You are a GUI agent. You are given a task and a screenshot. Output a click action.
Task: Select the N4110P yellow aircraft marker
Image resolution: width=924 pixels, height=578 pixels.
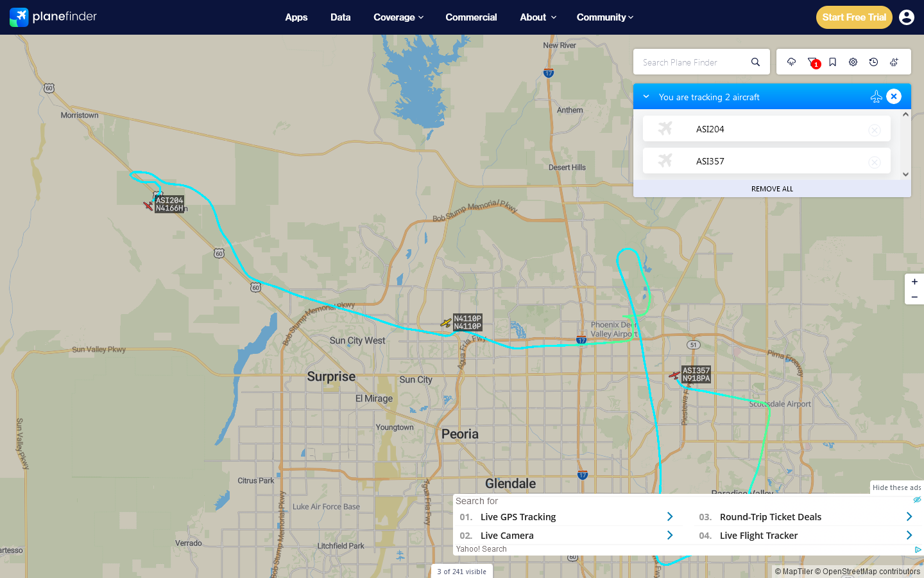coord(446,323)
